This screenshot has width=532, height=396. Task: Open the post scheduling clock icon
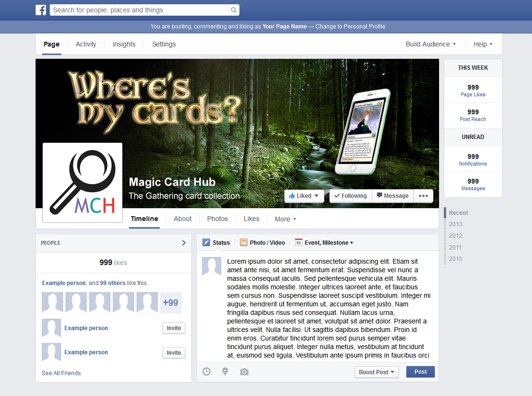click(206, 372)
